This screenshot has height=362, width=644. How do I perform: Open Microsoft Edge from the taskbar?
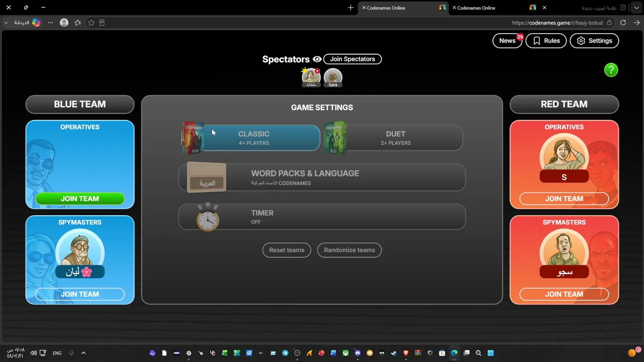click(454, 353)
